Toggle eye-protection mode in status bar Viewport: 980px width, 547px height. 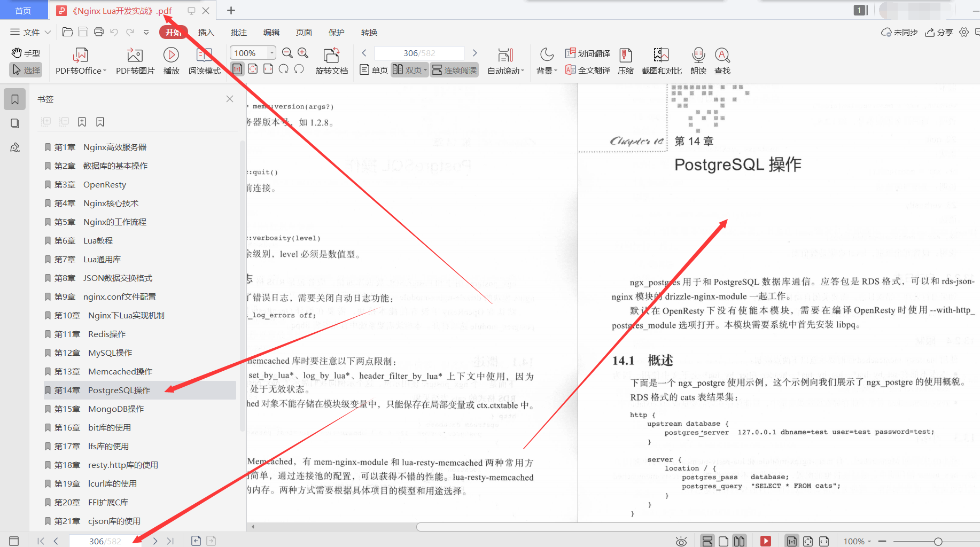[x=680, y=541]
